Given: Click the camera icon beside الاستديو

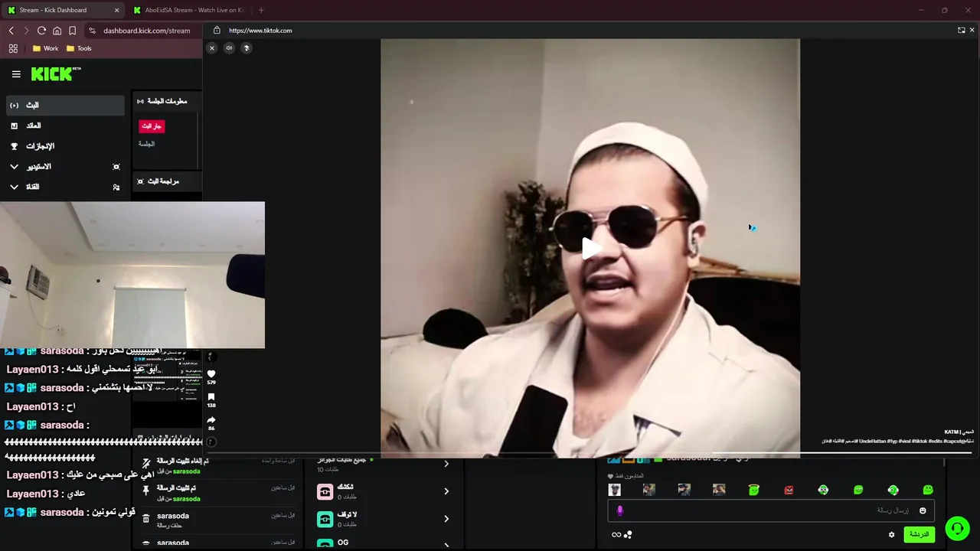Looking at the screenshot, I should [x=116, y=167].
